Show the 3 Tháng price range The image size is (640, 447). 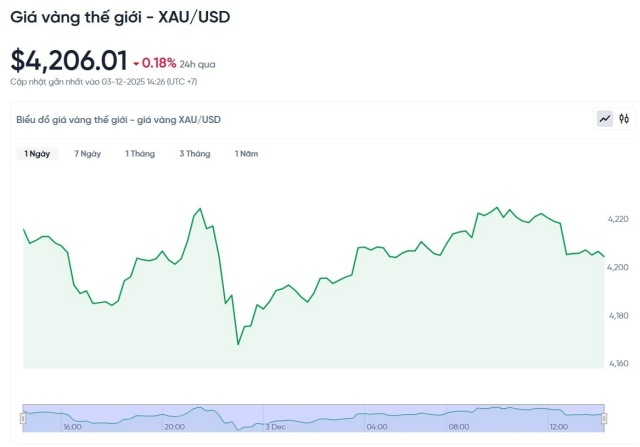195,154
